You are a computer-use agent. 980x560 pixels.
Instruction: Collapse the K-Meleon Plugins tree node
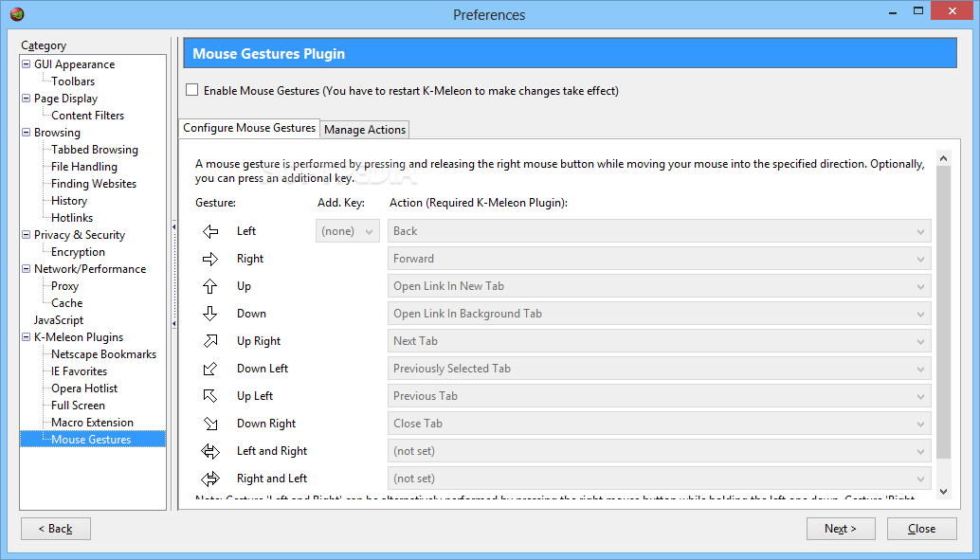[x=27, y=337]
